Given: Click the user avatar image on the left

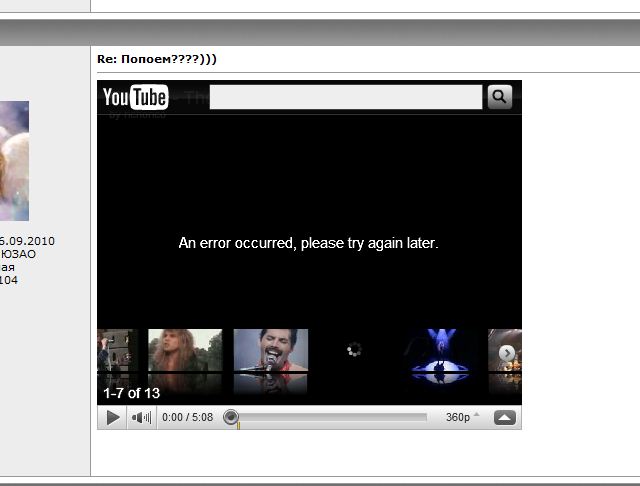Looking at the screenshot, I should tap(14, 160).
